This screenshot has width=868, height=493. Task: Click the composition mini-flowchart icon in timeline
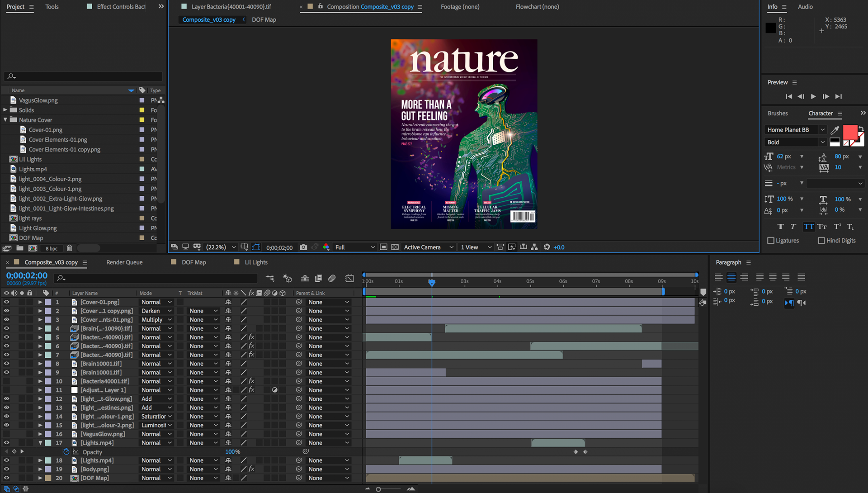click(270, 278)
